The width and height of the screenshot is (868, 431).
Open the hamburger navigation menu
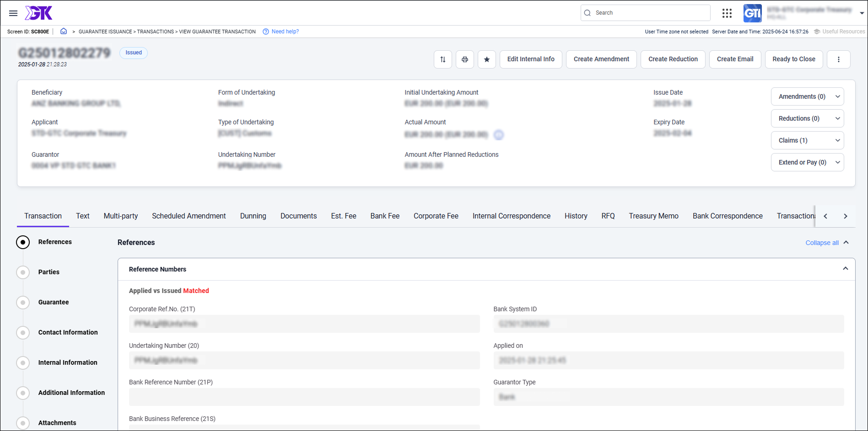(x=13, y=13)
